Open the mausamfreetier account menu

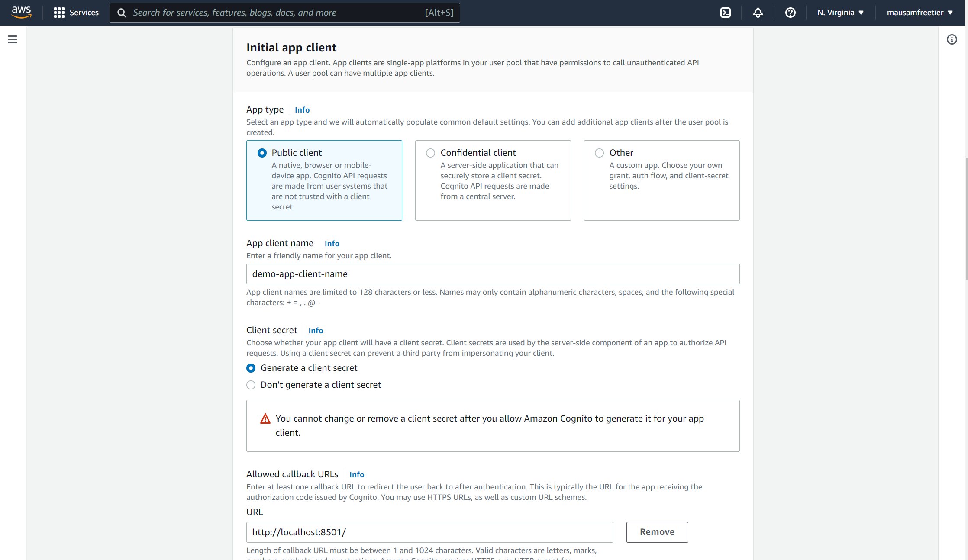[920, 13]
